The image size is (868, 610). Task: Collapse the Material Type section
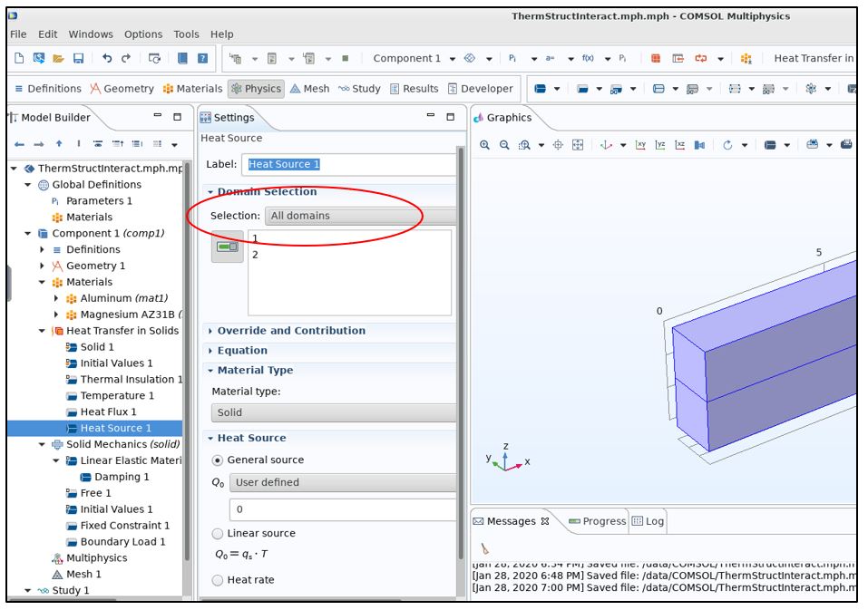(x=255, y=371)
